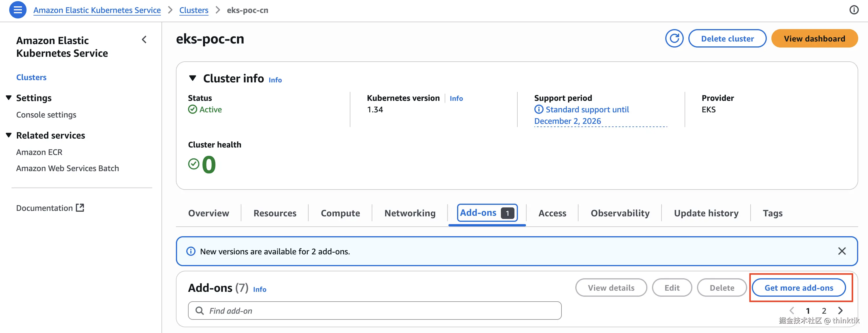Click Get more add-ons button
The width and height of the screenshot is (868, 333).
click(799, 287)
